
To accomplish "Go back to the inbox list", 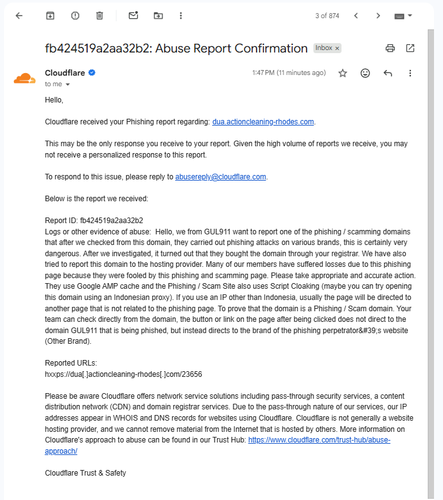I will click(x=19, y=16).
